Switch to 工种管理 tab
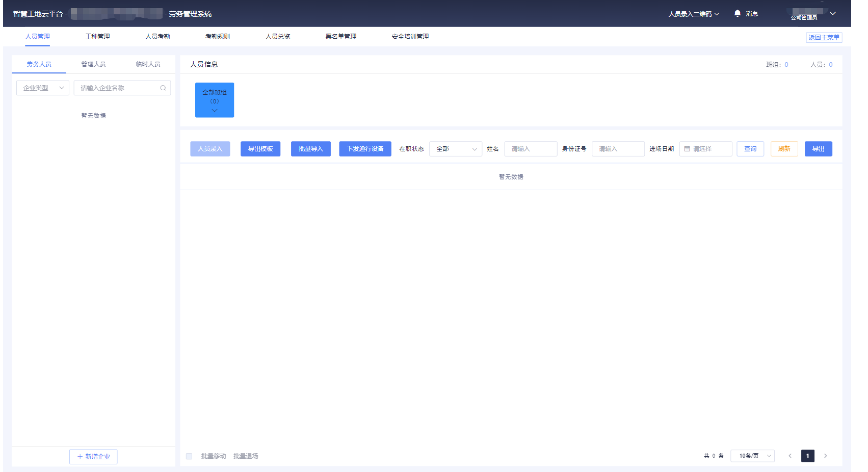 click(x=97, y=37)
